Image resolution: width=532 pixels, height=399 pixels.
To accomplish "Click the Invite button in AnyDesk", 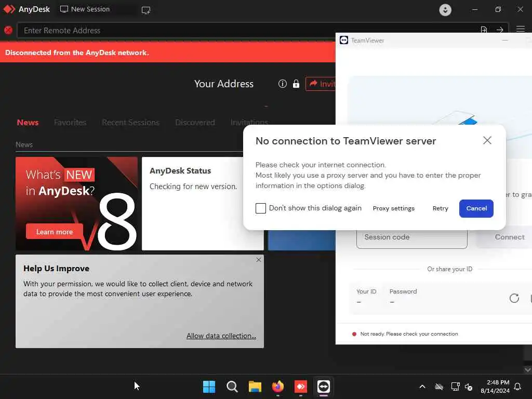I will [321, 84].
